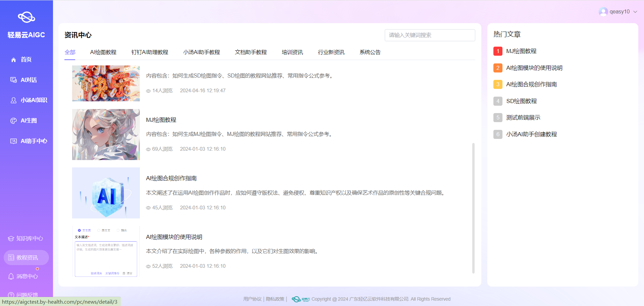The image size is (644, 306).
Task: Open the AI绘图模块的使用说明 article title
Action: tap(174, 237)
